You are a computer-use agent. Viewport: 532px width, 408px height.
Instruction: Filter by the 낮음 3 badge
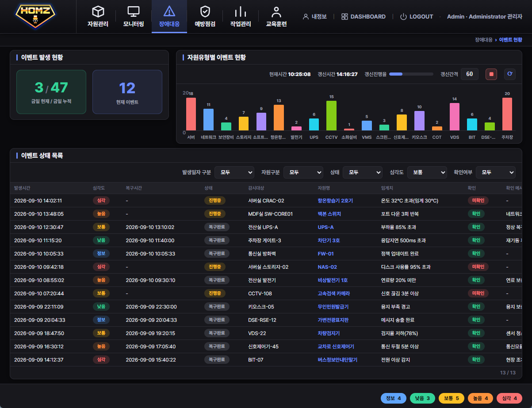[422, 398]
